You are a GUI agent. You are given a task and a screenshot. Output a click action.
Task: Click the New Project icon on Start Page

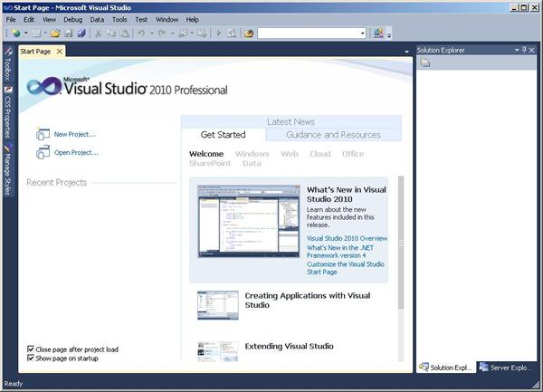(43, 134)
